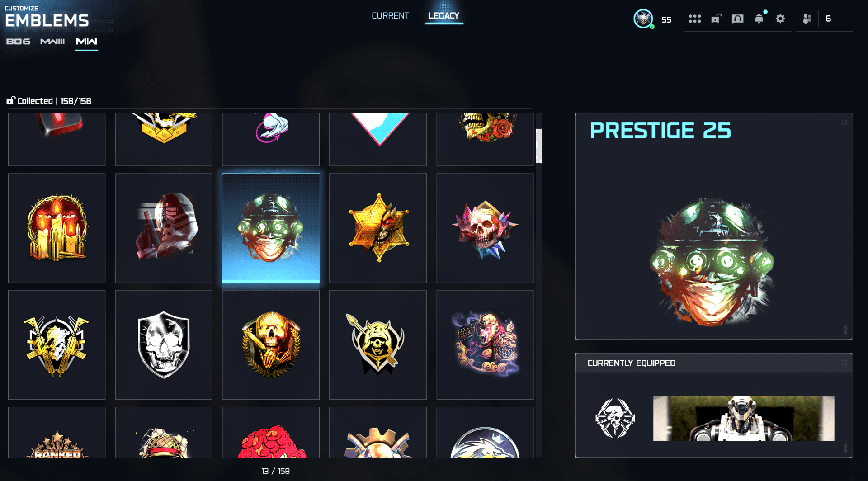
Task: Open the social party icon
Action: (x=807, y=19)
